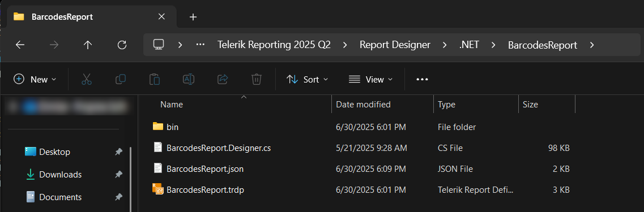Sort by Date modified column

[x=363, y=105]
